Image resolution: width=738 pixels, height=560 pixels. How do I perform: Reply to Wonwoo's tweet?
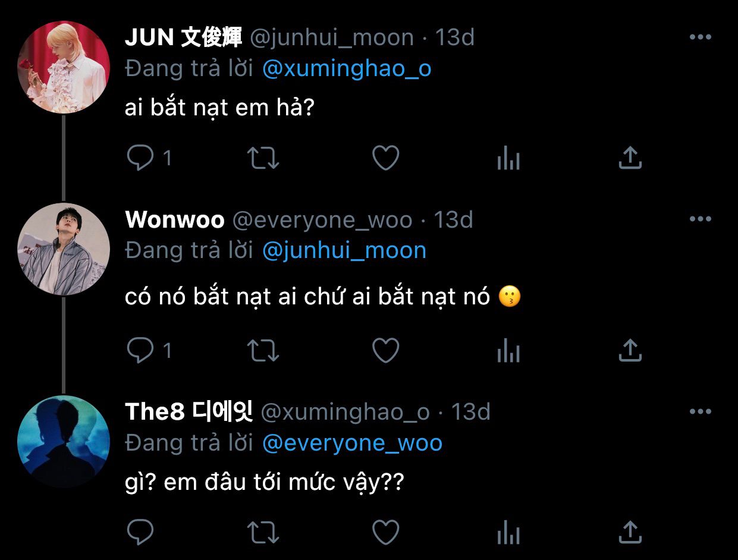point(140,350)
